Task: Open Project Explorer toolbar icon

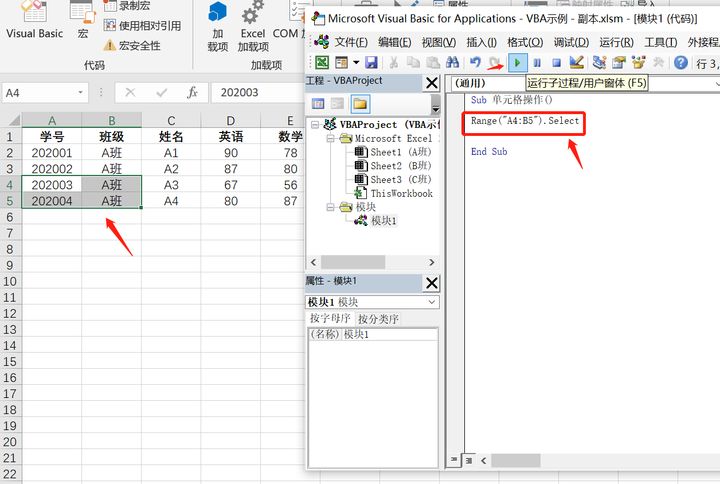Action: point(599,62)
